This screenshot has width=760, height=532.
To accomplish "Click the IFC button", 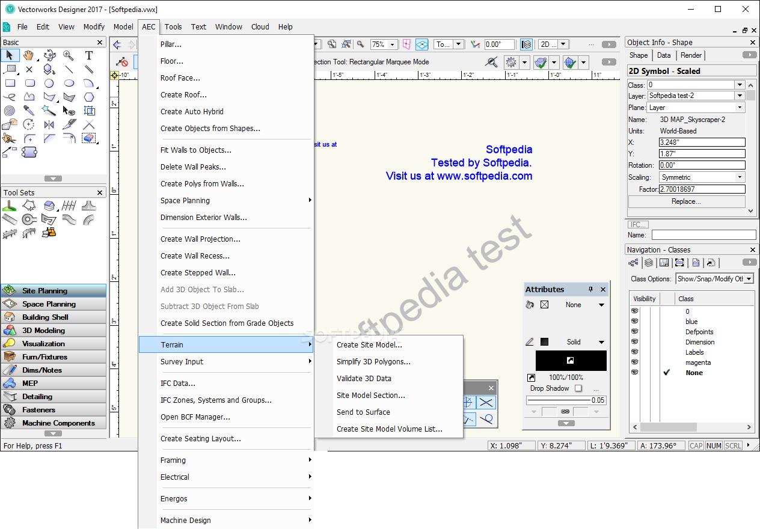I will (x=638, y=224).
